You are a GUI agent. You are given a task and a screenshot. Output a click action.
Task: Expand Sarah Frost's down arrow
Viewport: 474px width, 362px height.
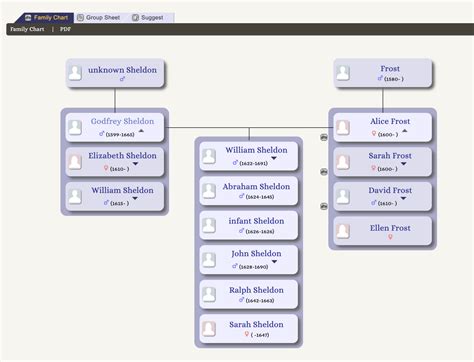(404, 164)
